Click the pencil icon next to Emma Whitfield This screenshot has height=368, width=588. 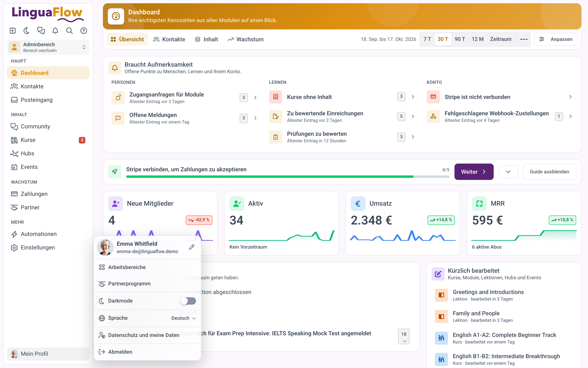(x=192, y=247)
